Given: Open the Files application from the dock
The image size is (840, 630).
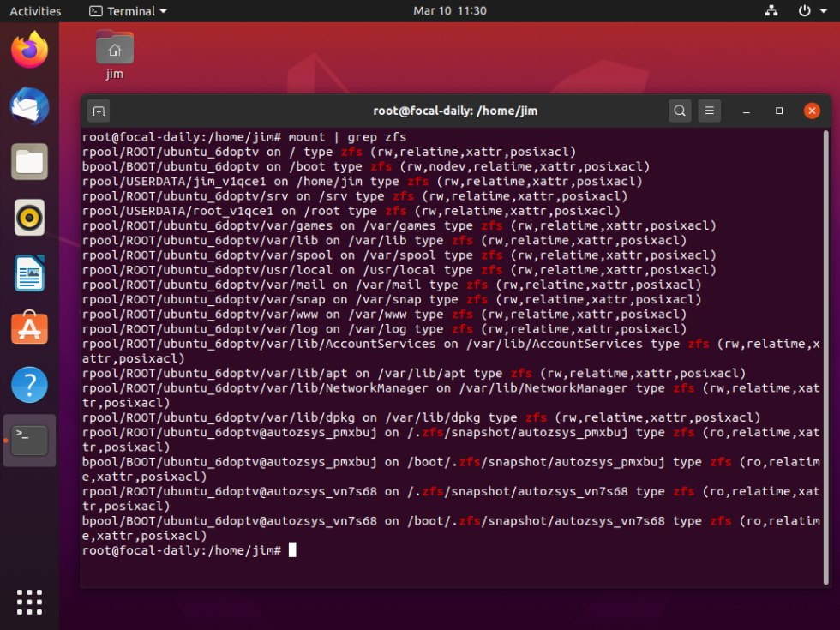Looking at the screenshot, I should pos(29,161).
